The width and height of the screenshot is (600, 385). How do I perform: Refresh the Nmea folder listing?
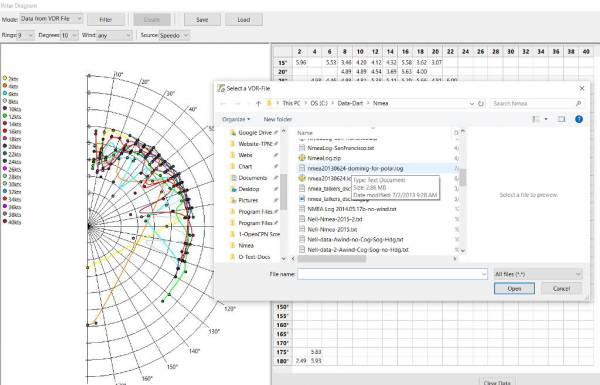point(481,103)
